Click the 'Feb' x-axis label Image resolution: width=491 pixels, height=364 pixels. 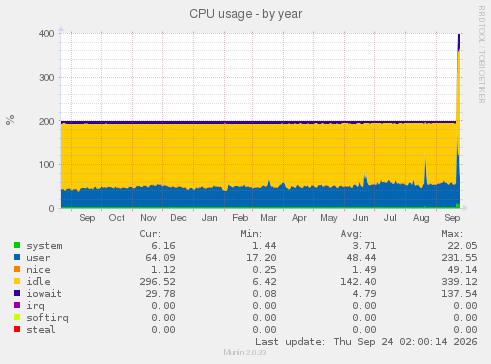tap(240, 218)
